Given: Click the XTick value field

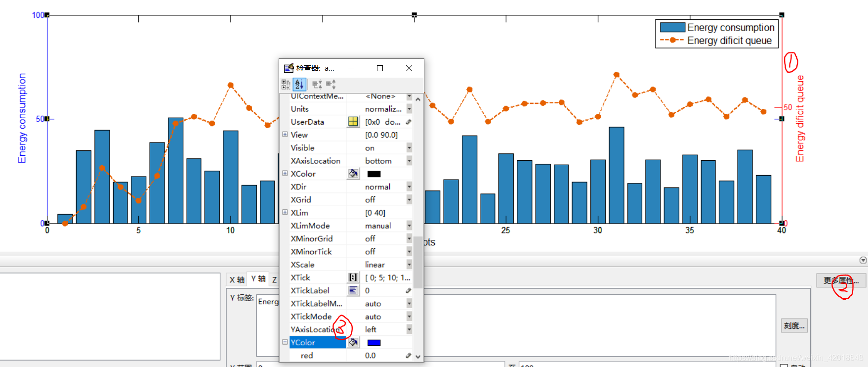Looking at the screenshot, I should point(388,277).
